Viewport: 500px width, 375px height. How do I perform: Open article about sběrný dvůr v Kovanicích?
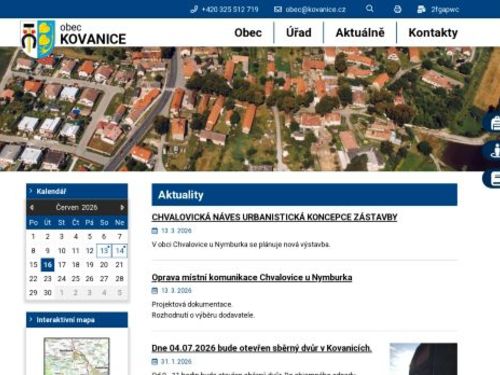[x=262, y=348]
